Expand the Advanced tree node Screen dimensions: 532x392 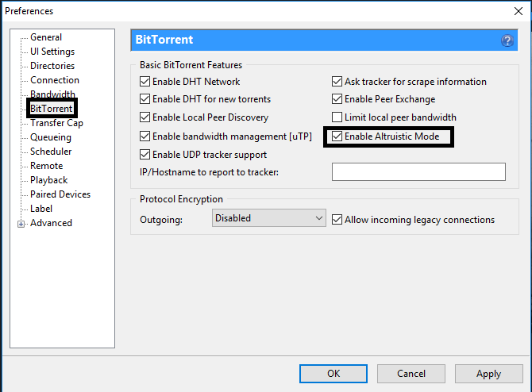tap(21, 224)
